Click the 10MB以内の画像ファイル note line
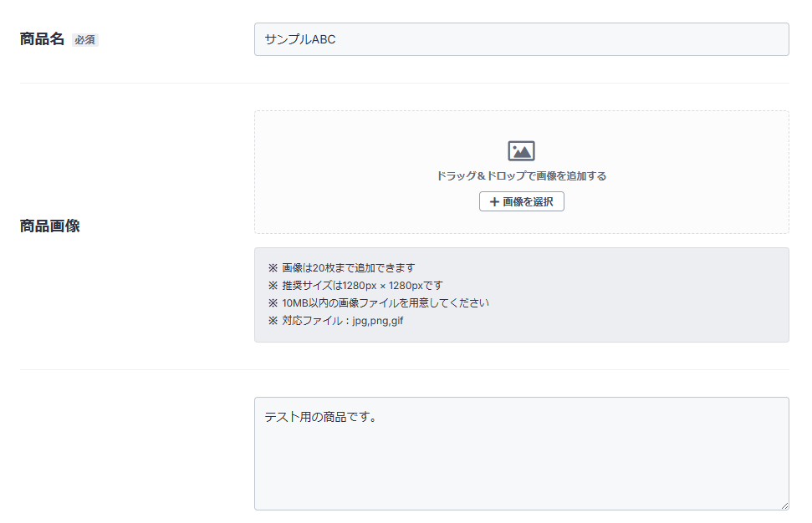812x523 pixels. coord(378,303)
